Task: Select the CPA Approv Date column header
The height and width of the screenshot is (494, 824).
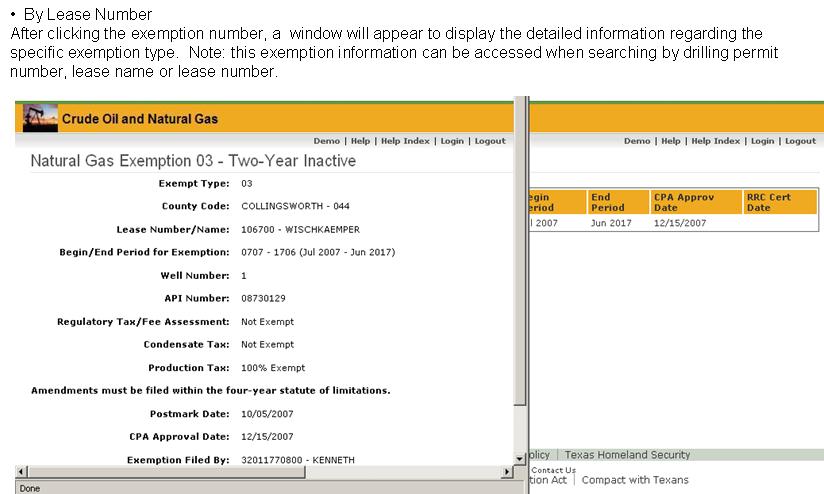Action: tap(684, 202)
